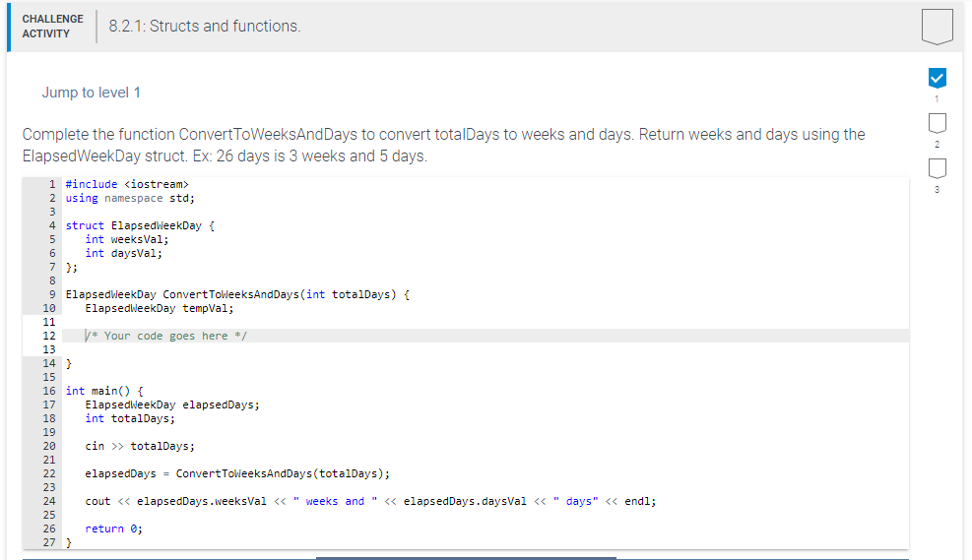
Task: Click the 'using namespace std;' line
Action: (x=130, y=198)
